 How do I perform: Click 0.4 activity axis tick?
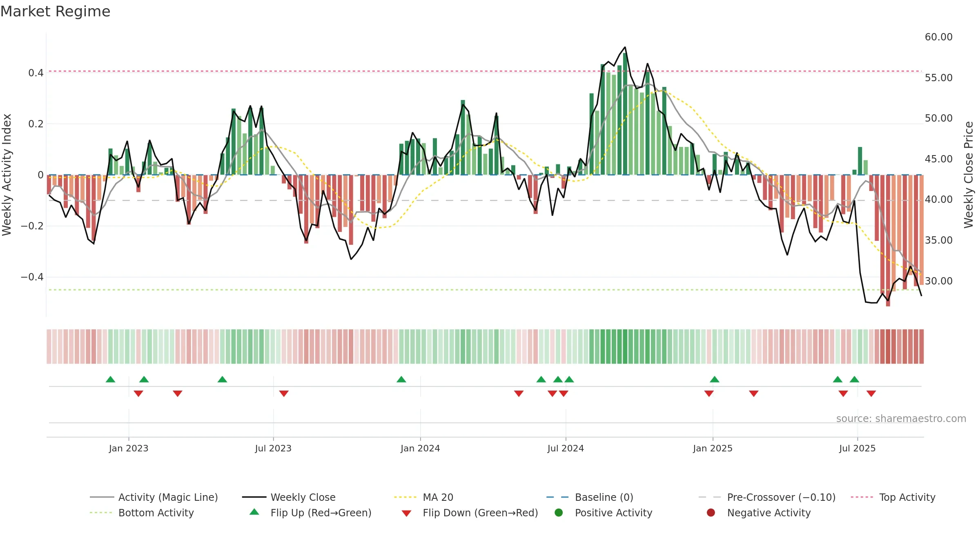tap(36, 73)
